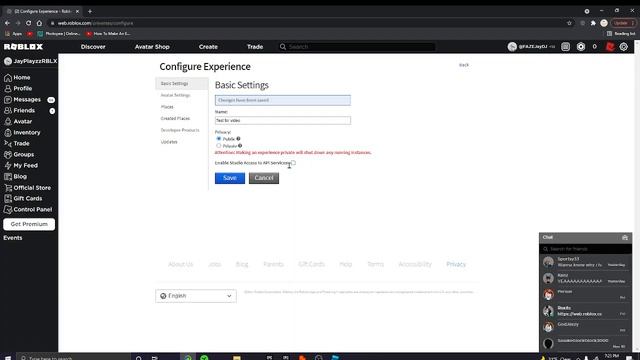Click the Chrome Update button

pyautogui.click(x=623, y=23)
